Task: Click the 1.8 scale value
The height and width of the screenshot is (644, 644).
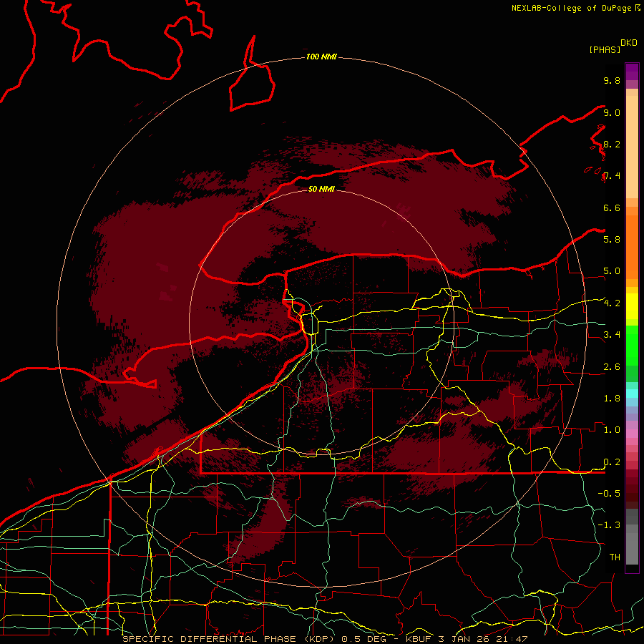Action: [612, 398]
